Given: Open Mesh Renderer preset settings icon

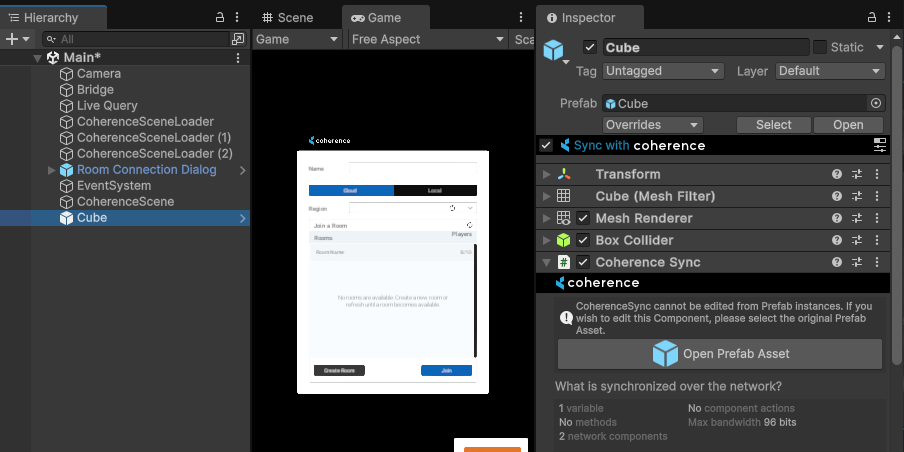Looking at the screenshot, I should coord(857,218).
